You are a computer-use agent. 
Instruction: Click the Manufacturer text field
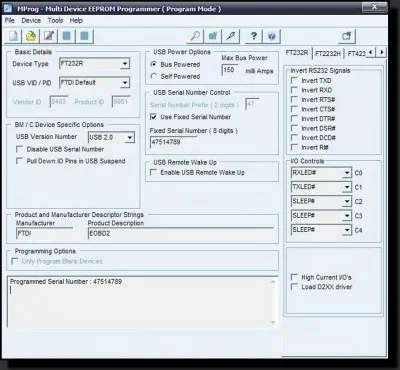pyautogui.click(x=44, y=233)
